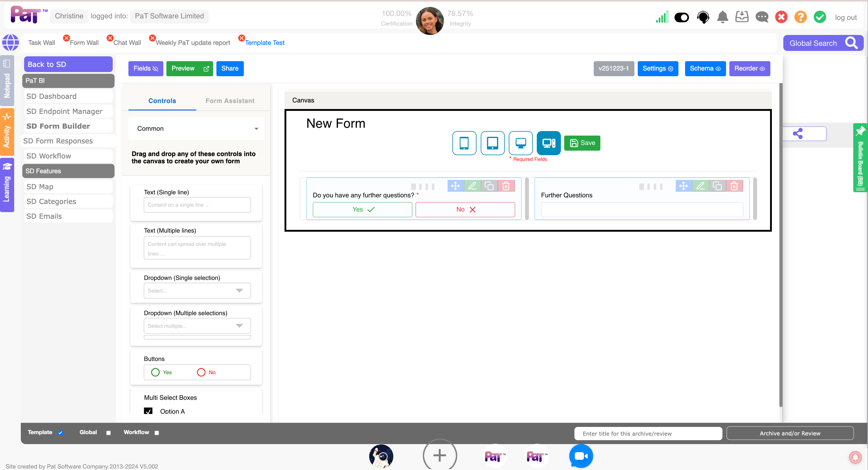Viewport: 868px width, 470px height.
Task: Uncheck the Template checkbox
Action: (60, 433)
